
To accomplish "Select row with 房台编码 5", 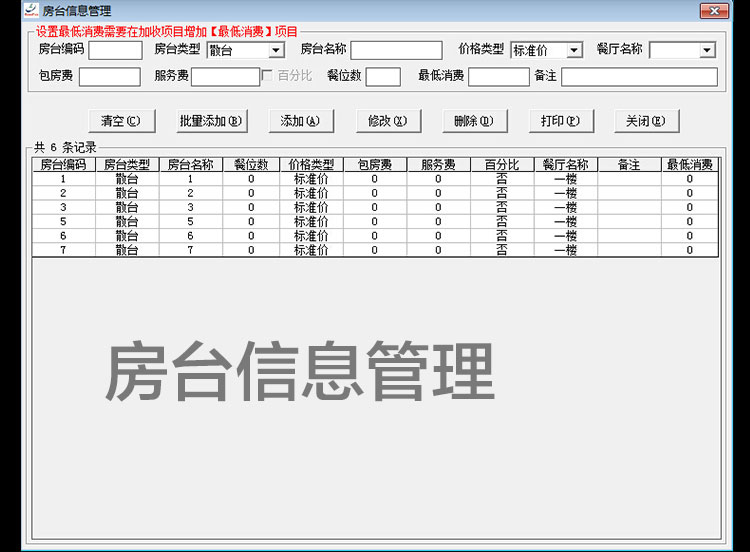I will [375, 221].
